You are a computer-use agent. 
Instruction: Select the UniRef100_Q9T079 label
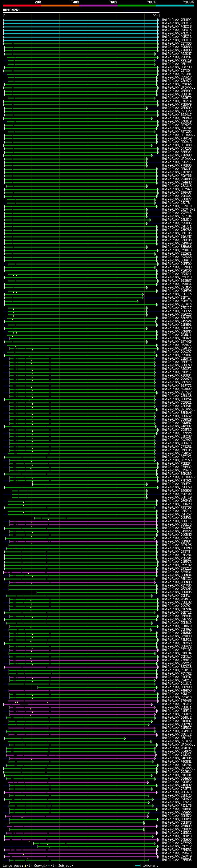(x=177, y=741)
